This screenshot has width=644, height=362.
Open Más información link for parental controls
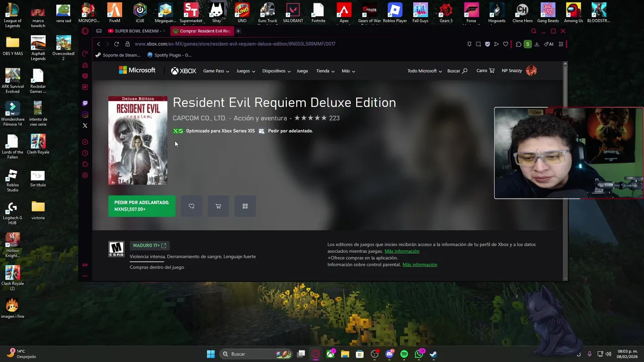[x=420, y=264]
